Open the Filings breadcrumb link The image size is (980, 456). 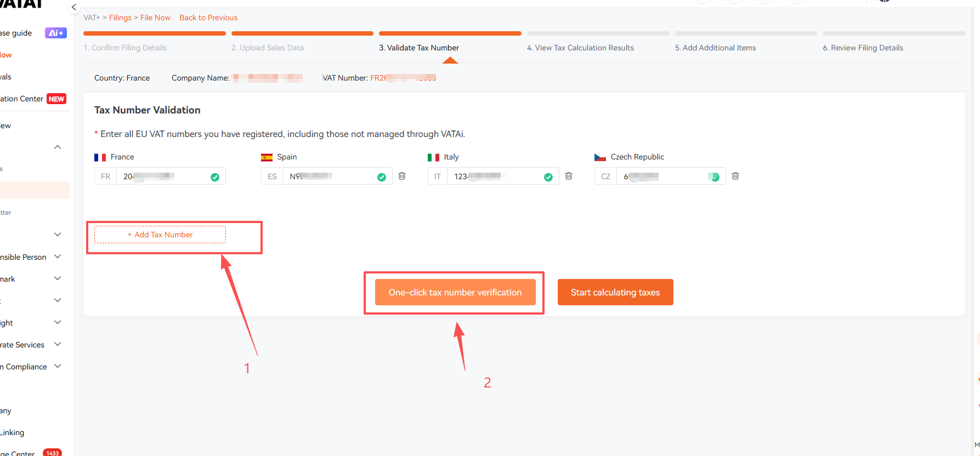[x=120, y=18]
